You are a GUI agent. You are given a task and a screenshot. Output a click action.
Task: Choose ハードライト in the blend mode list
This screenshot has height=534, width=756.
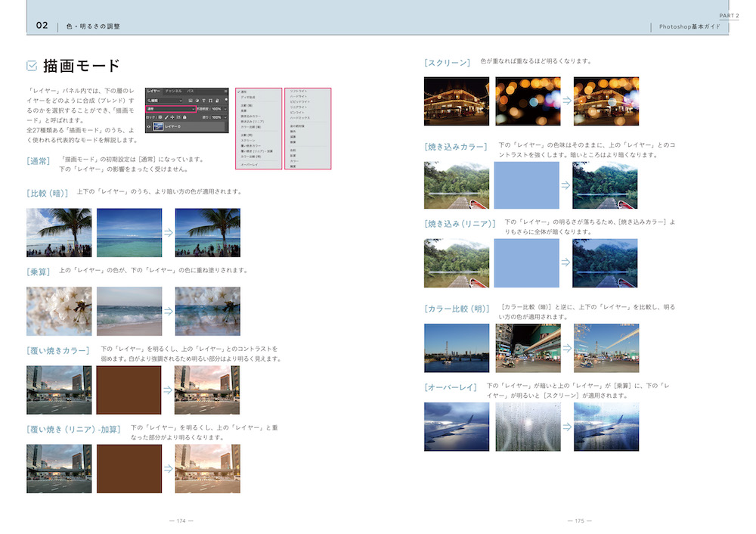[299, 97]
